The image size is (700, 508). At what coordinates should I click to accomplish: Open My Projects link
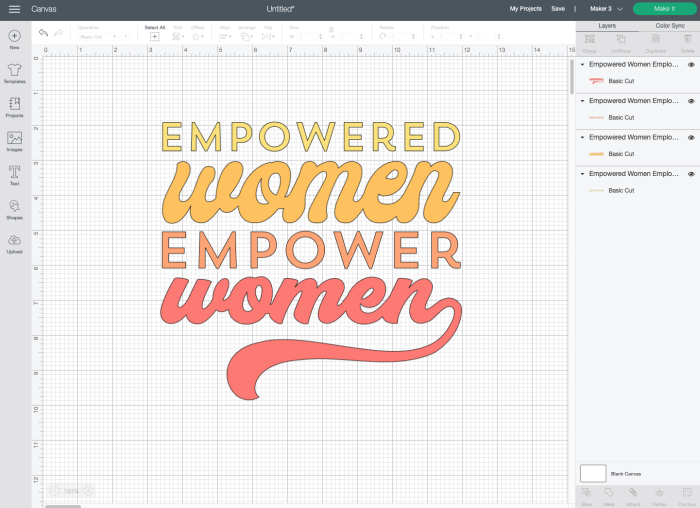click(x=525, y=8)
